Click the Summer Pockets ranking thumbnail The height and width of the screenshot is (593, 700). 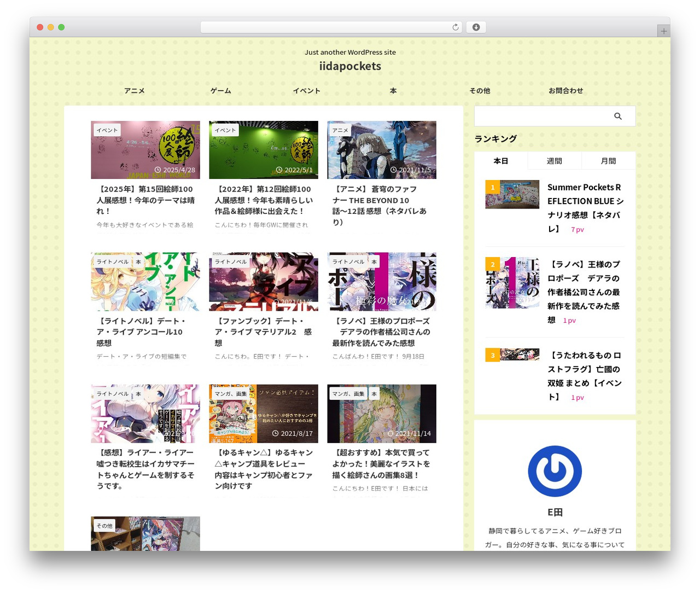(512, 194)
